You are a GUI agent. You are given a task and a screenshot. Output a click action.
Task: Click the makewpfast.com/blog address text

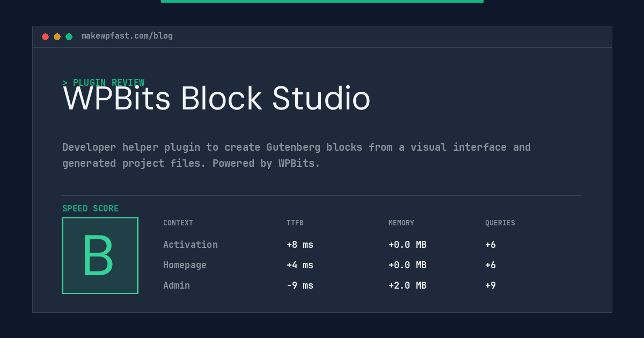[127, 36]
